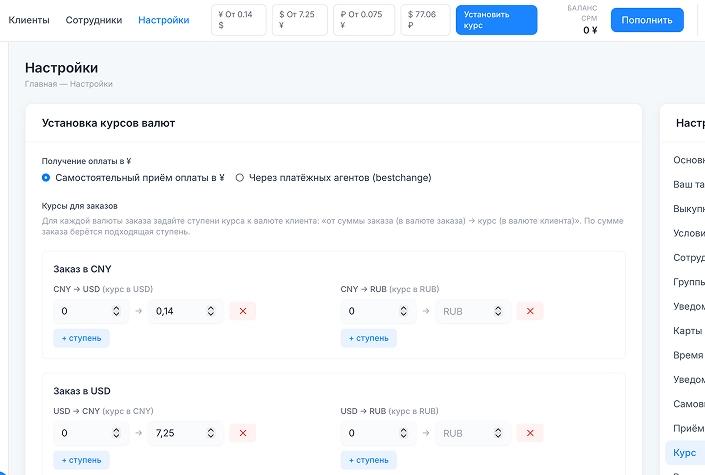Click stepper on CNY → RUB RUB field

(498, 311)
